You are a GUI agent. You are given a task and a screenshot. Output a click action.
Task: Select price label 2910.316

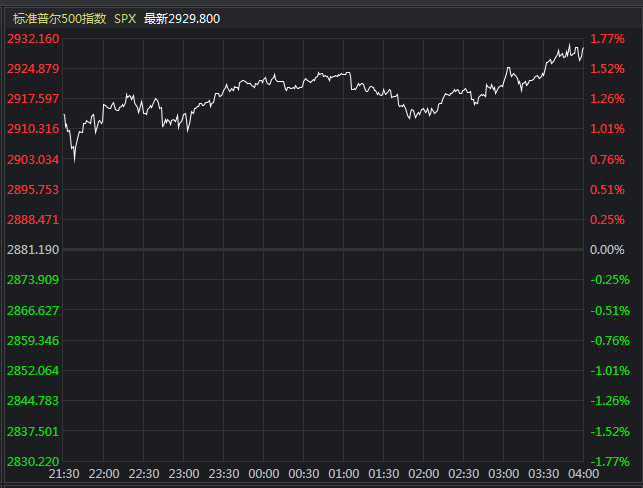pyautogui.click(x=33, y=129)
